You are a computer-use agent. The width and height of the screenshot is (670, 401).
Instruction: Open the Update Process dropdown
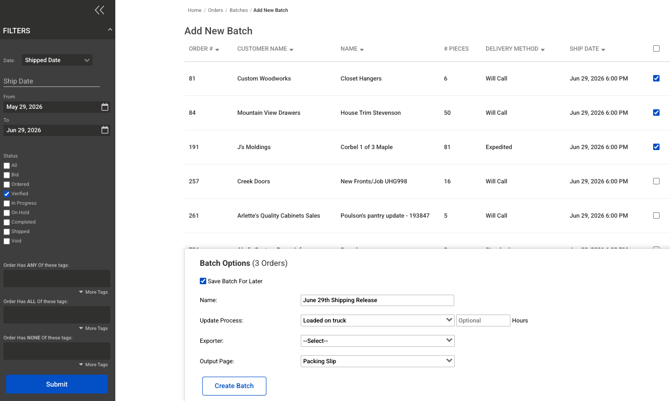coord(377,320)
